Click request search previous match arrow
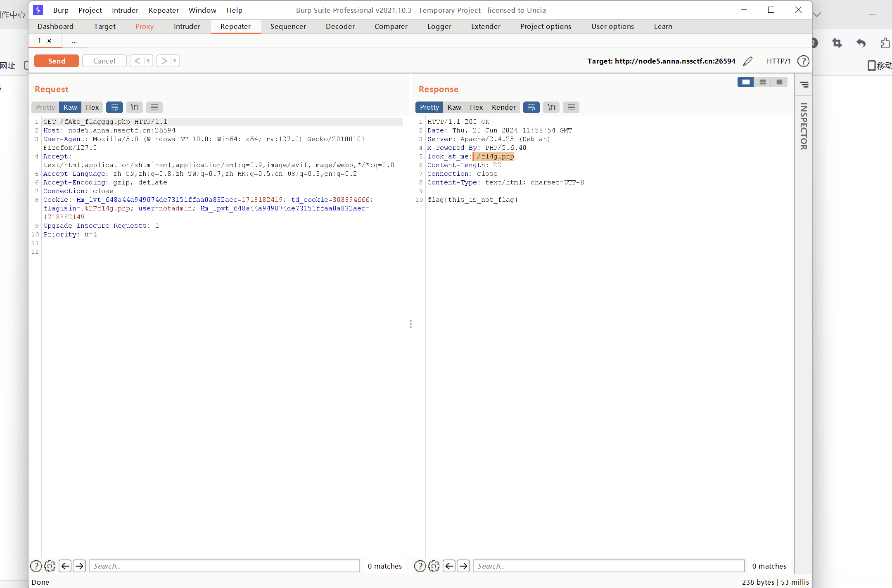Viewport: 892px width, 588px height. point(65,566)
